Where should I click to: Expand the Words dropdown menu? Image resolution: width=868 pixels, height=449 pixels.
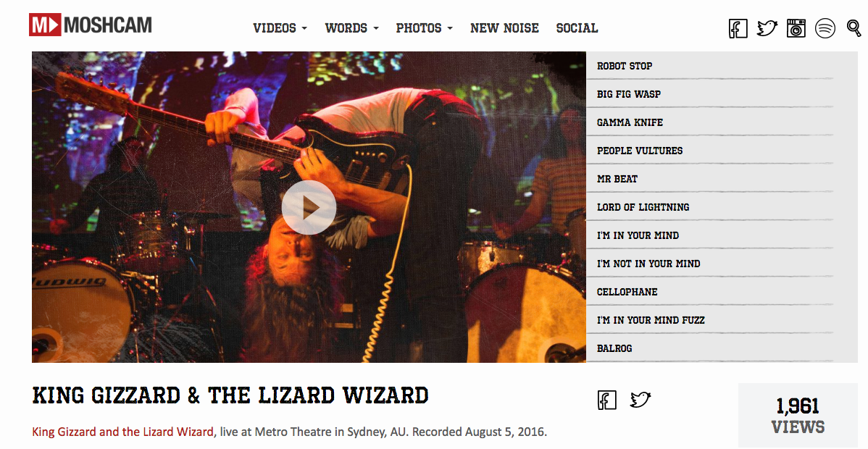click(x=351, y=28)
